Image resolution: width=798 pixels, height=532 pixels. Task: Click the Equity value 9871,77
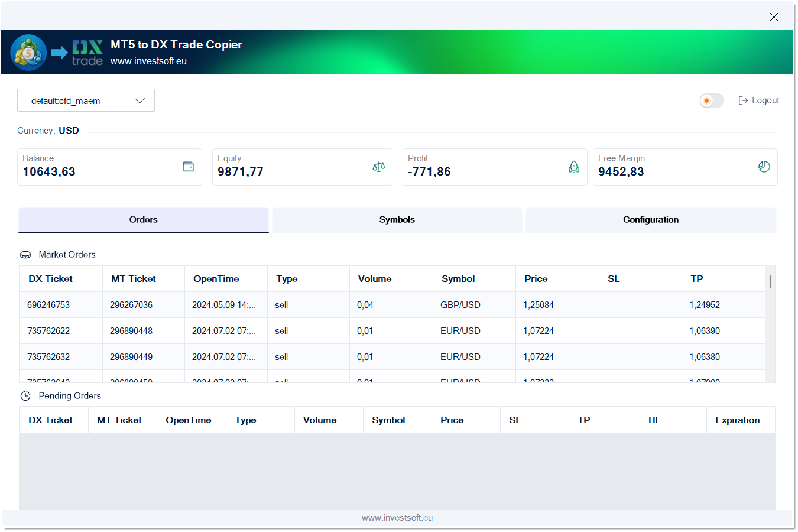tap(241, 172)
